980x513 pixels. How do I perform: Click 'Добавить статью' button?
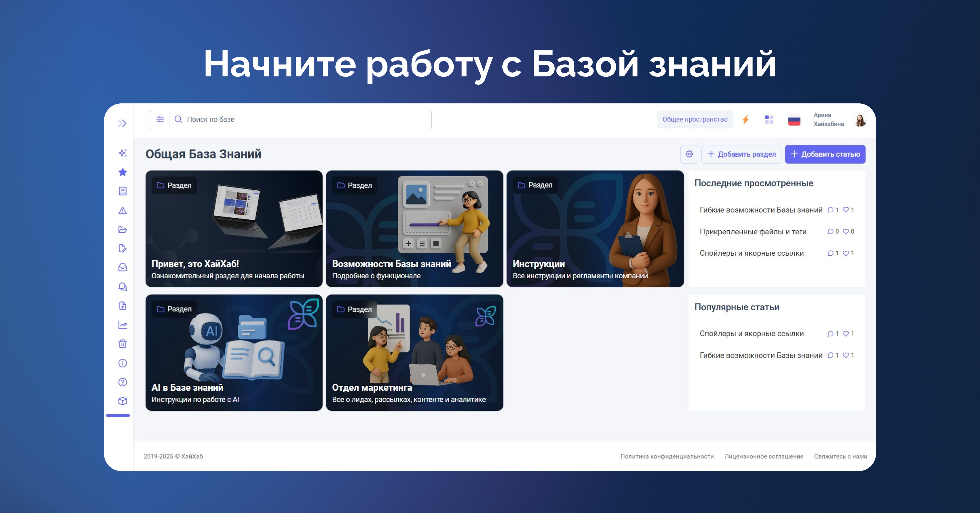click(825, 154)
